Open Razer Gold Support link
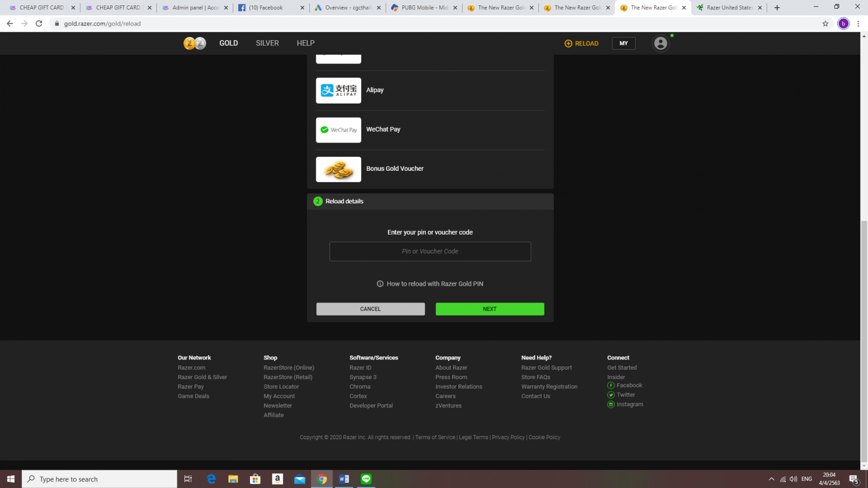Screen dimensions: 868x488 click(x=546, y=368)
